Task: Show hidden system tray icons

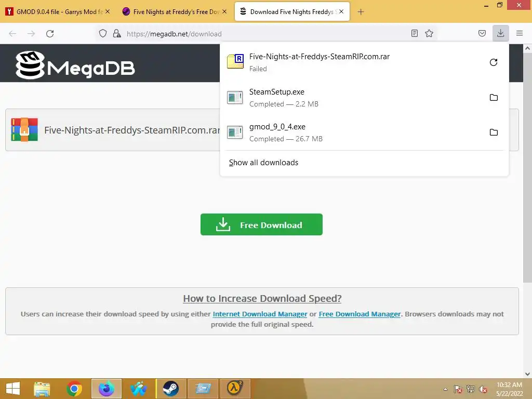Action: [445, 389]
